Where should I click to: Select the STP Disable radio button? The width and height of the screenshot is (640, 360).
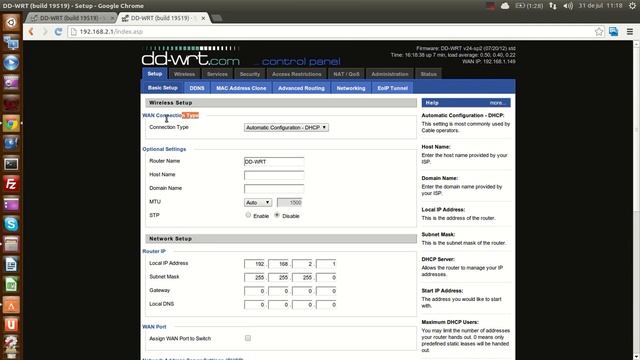[x=277, y=215]
